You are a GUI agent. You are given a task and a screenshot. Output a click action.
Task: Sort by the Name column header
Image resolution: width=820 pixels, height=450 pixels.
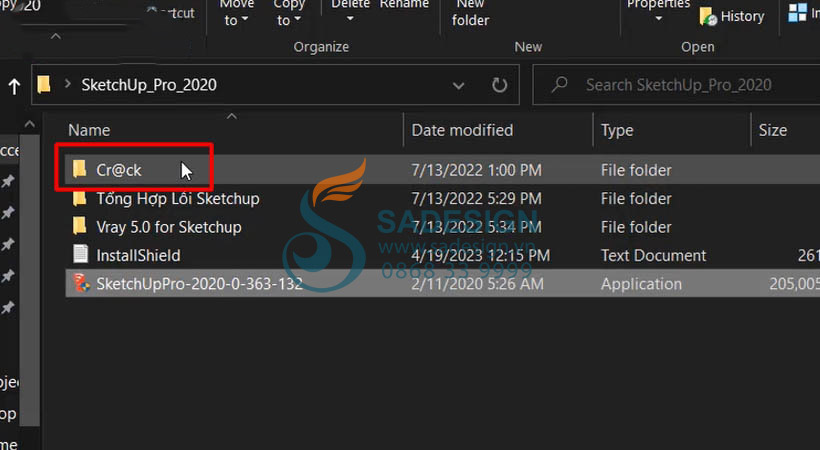(89, 130)
